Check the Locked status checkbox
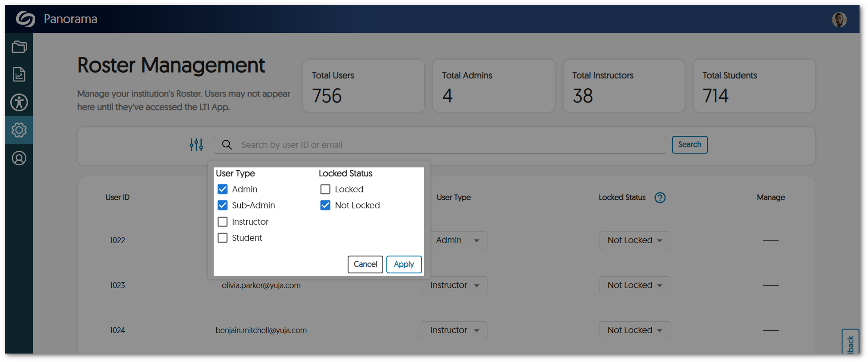This screenshot has height=362, width=868. (325, 189)
